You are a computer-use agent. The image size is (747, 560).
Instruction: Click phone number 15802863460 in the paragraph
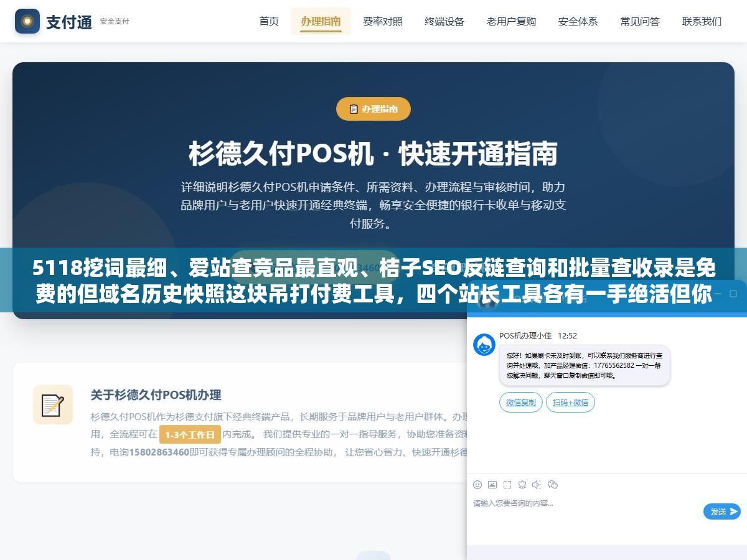pyautogui.click(x=159, y=452)
